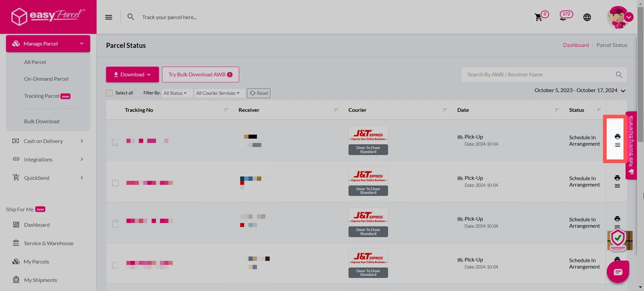This screenshot has width=644, height=291.
Task: Check the first parcel row checkbox
Action: tap(115, 142)
